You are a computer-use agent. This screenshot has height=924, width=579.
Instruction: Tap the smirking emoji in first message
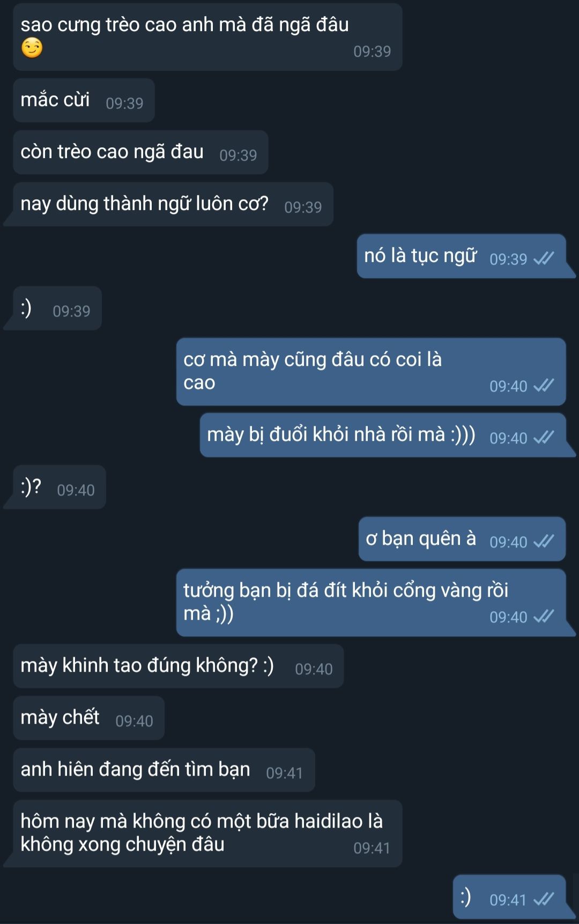coord(32,48)
